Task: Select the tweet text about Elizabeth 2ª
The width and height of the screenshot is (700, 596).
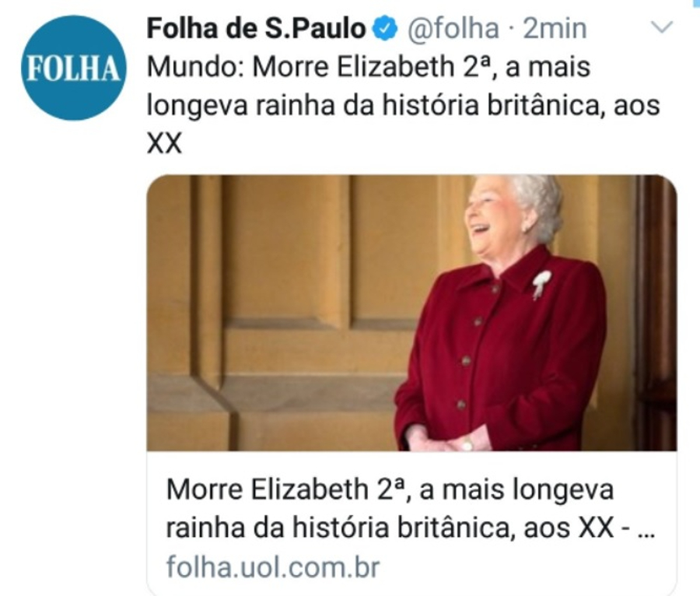Action: (403, 105)
